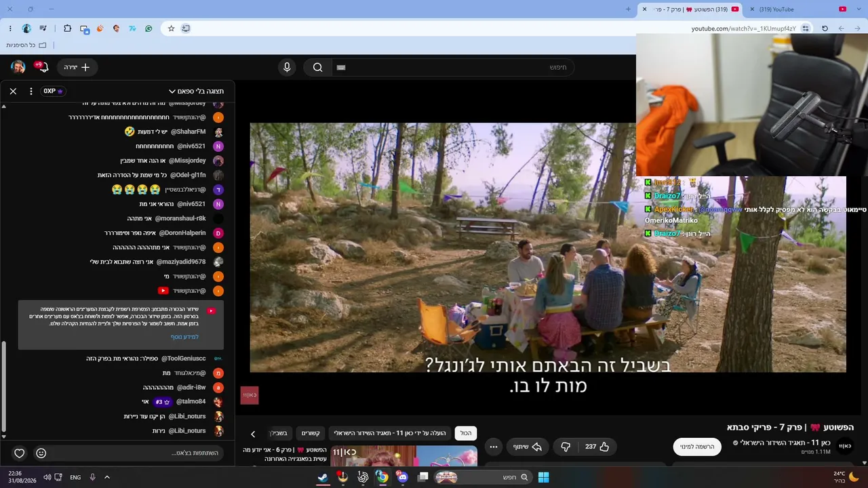Toggle the system tray microphone icon
The width and height of the screenshot is (868, 488).
(x=92, y=477)
